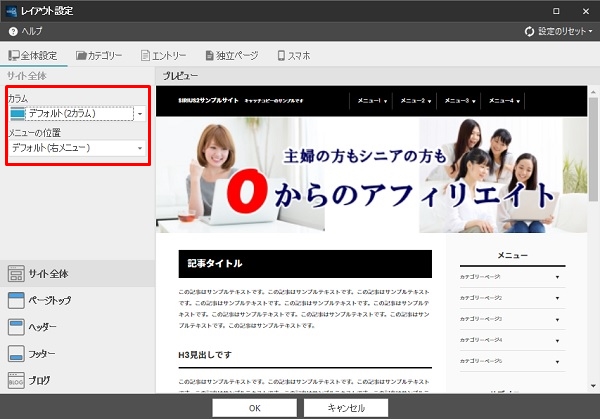Expand the 設定のリセット dropdown arrow
Image resolution: width=600 pixels, height=419 pixels.
point(590,31)
